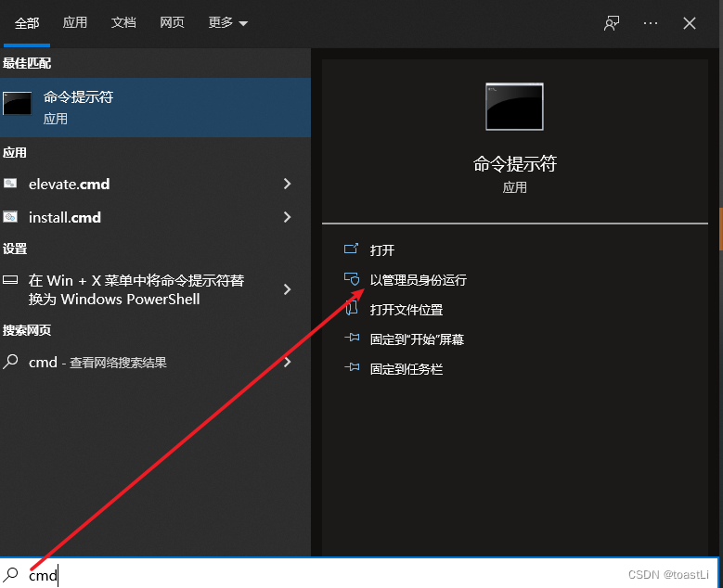This screenshot has height=588, width=723.
Task: Click the admin shield icon
Action: (352, 279)
